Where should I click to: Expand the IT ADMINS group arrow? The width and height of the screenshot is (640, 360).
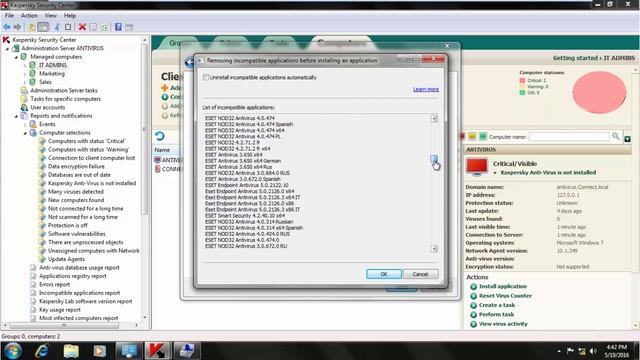tap(25, 65)
